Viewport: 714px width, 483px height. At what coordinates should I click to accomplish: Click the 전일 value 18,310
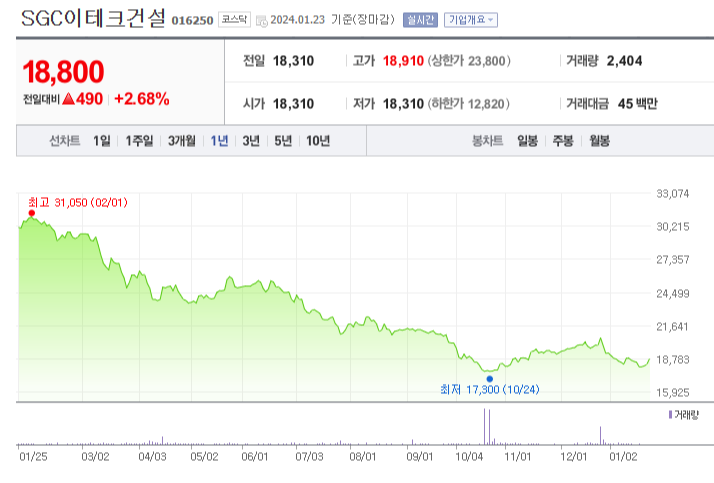pos(293,61)
